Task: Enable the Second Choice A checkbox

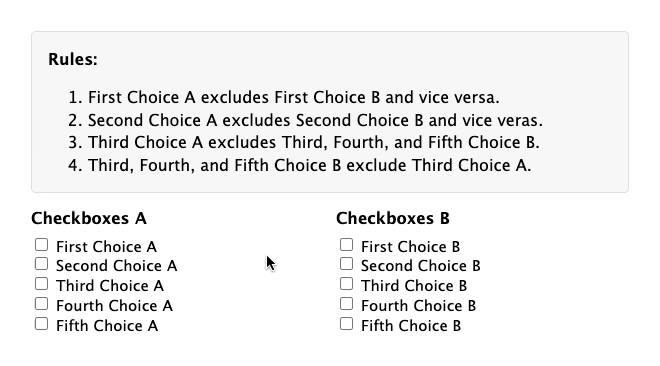Action: 41,264
